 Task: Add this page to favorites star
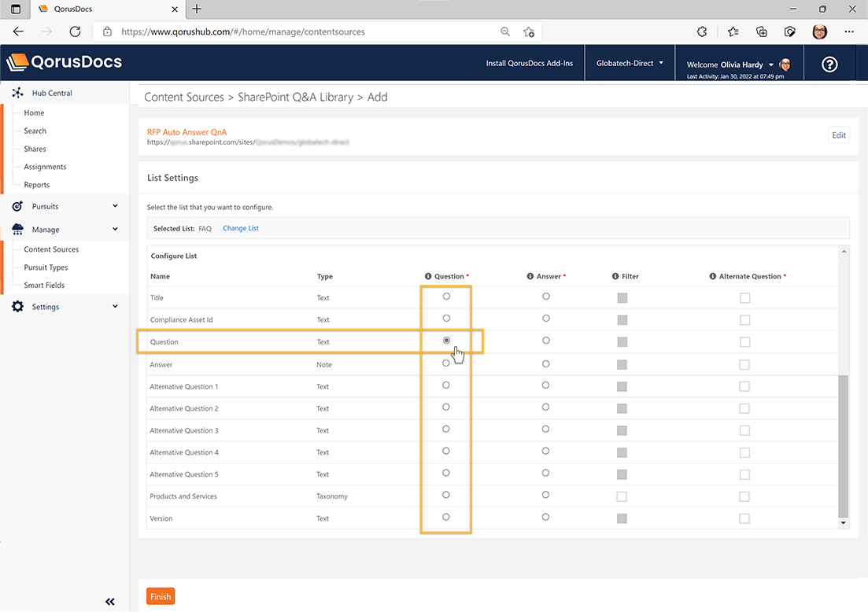coord(529,32)
